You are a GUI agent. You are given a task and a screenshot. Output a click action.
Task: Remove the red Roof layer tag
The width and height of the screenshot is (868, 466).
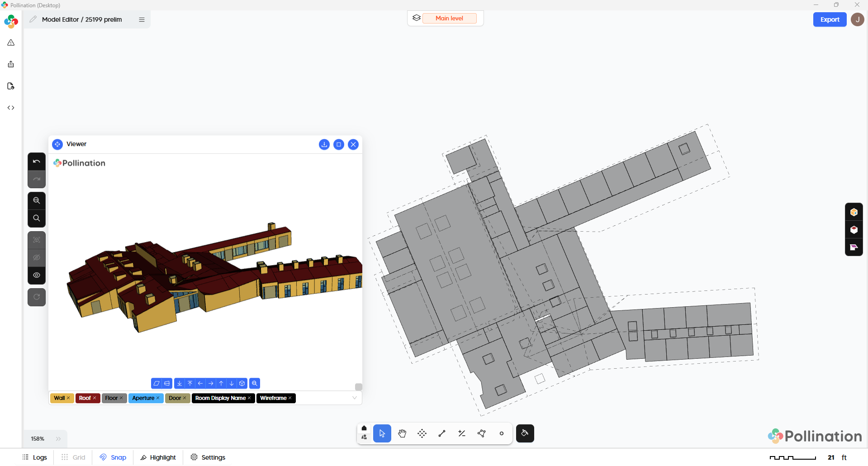click(95, 398)
